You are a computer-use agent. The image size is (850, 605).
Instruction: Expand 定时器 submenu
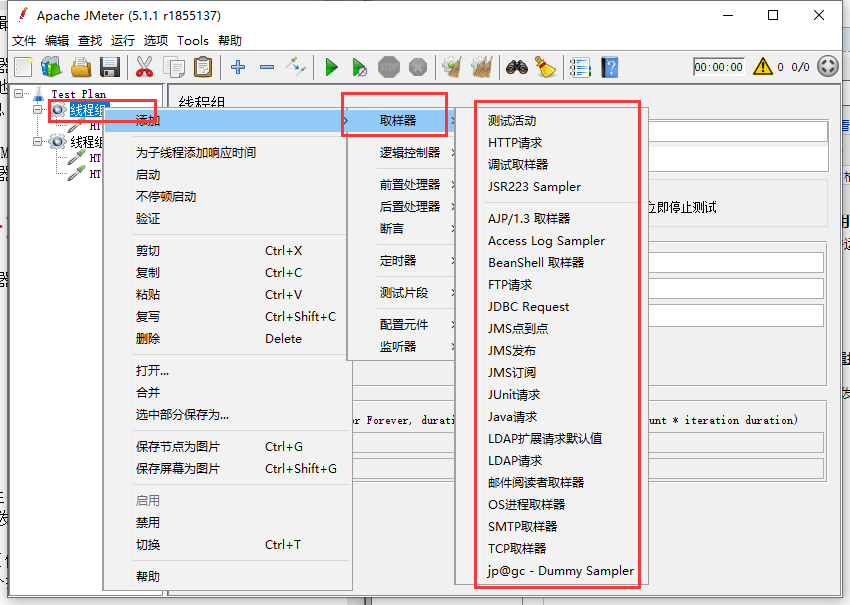(x=401, y=261)
